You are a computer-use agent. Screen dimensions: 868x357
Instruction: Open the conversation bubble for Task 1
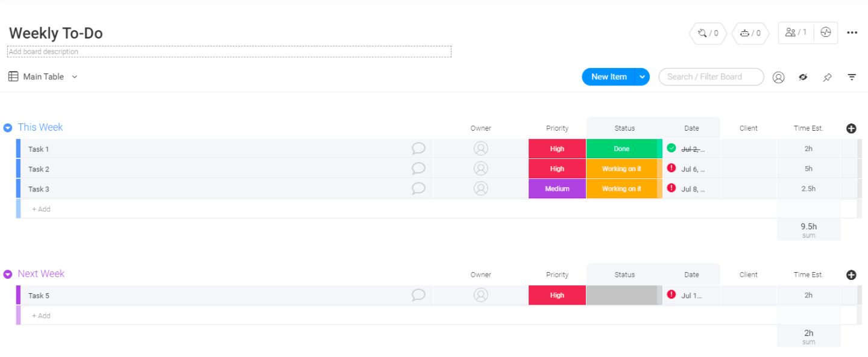coord(419,149)
